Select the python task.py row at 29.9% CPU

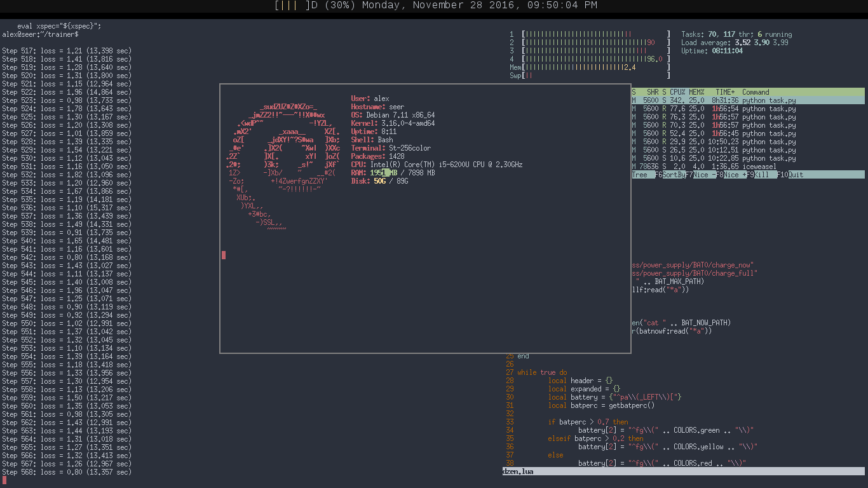click(x=748, y=142)
